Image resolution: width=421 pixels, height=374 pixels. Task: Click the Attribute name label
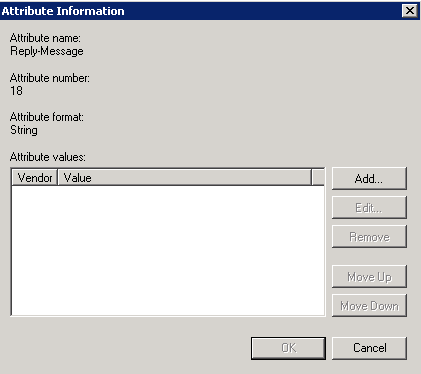coord(45,38)
